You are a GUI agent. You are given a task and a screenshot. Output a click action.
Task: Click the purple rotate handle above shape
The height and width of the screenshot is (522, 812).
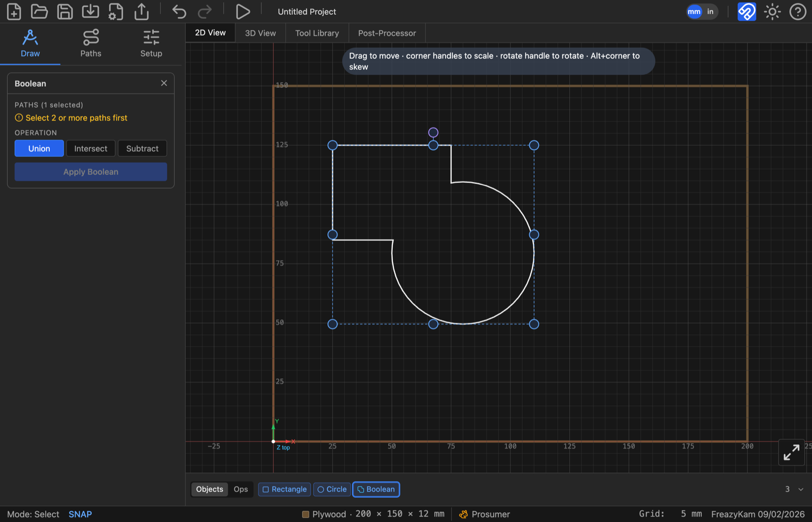click(x=433, y=133)
